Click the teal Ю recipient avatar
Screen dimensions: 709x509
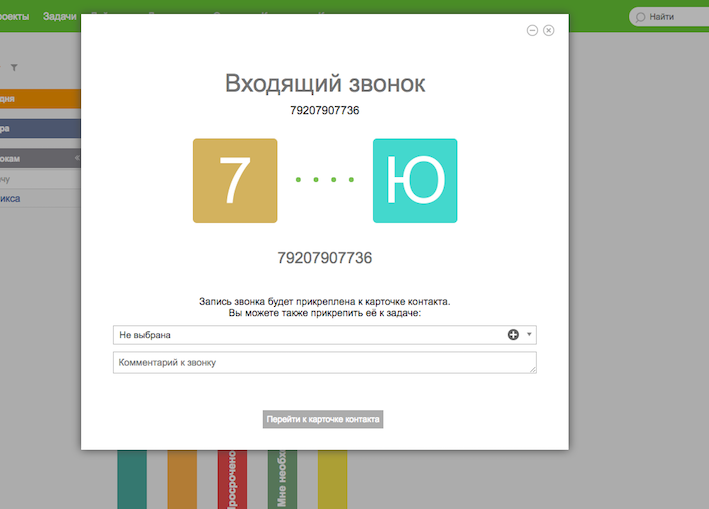415,181
